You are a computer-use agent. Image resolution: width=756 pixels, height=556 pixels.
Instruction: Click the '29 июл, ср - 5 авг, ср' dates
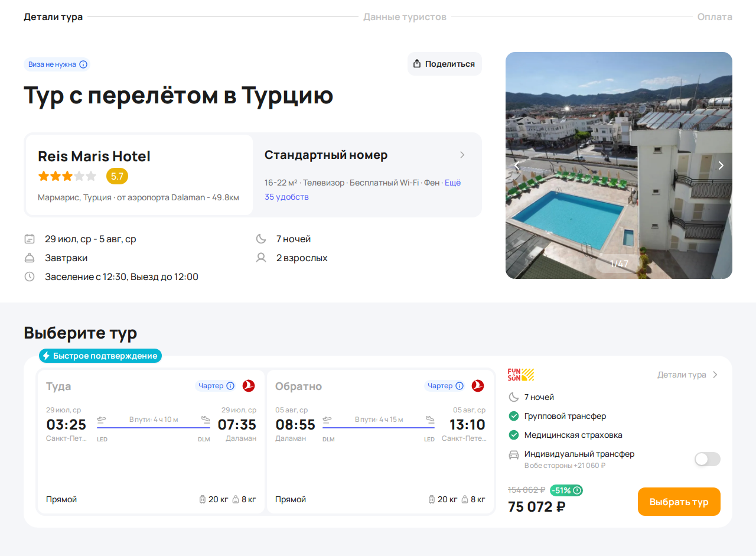pyautogui.click(x=90, y=239)
